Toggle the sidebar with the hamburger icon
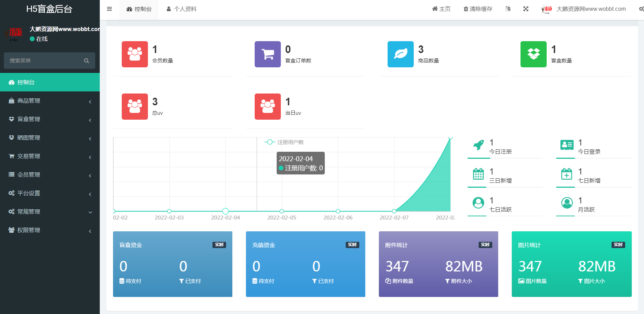 tap(110, 9)
